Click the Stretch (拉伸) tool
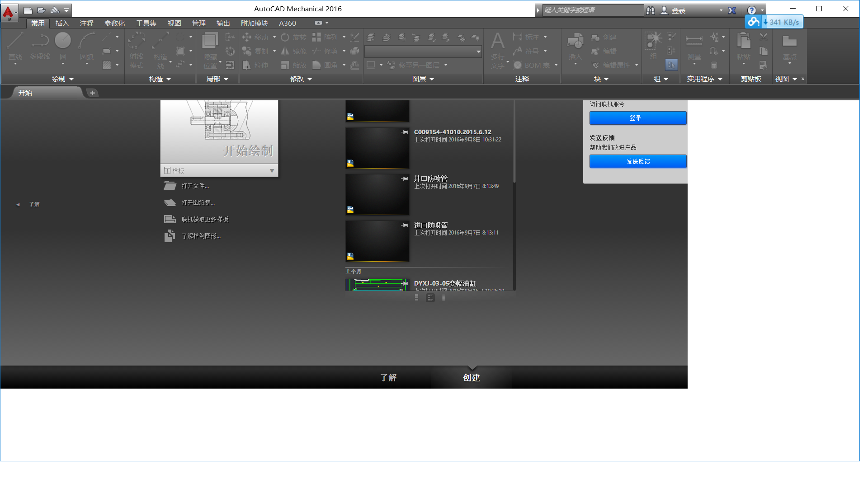This screenshot has height=488, width=868. pyautogui.click(x=255, y=65)
